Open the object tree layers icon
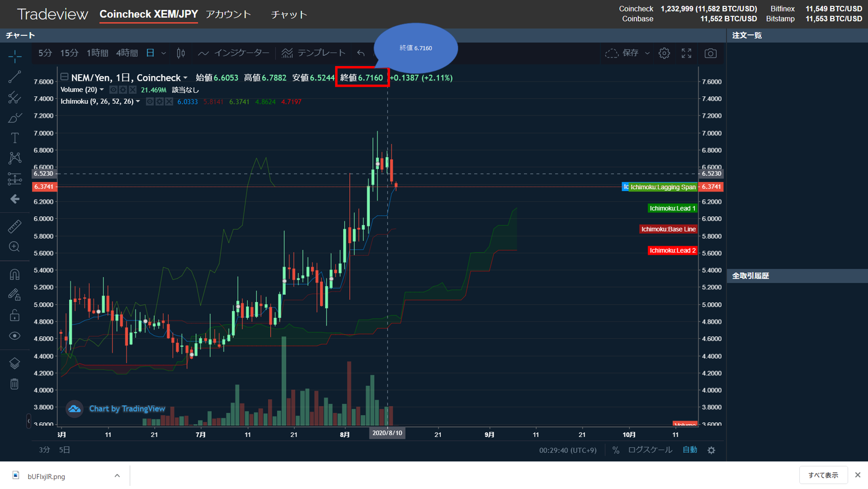This screenshot has width=868, height=489. (x=15, y=363)
